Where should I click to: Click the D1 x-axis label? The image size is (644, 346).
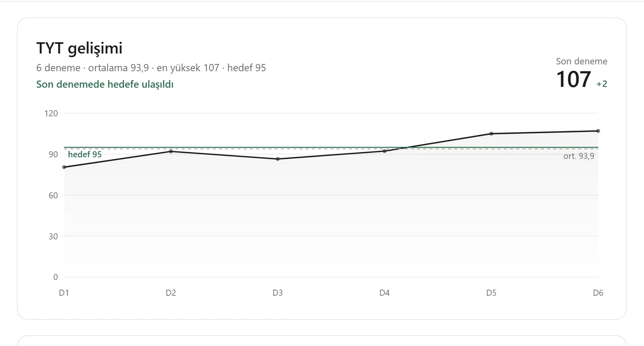[x=64, y=292]
